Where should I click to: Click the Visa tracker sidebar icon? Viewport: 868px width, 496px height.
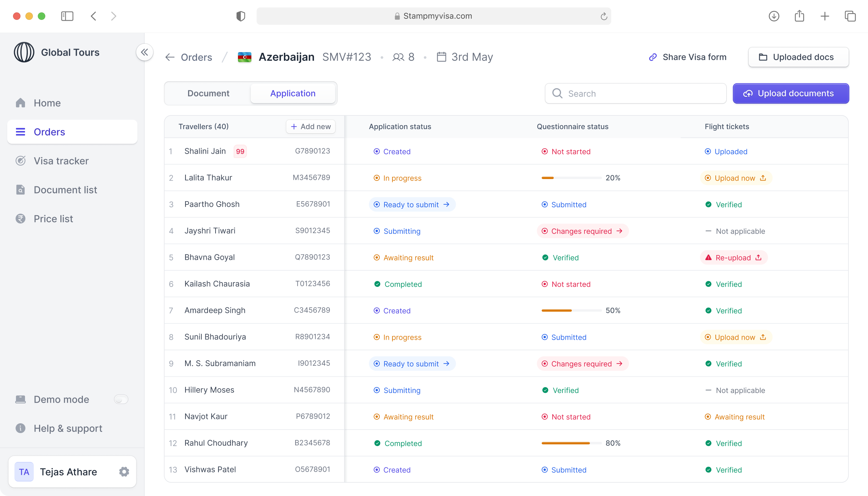21,161
